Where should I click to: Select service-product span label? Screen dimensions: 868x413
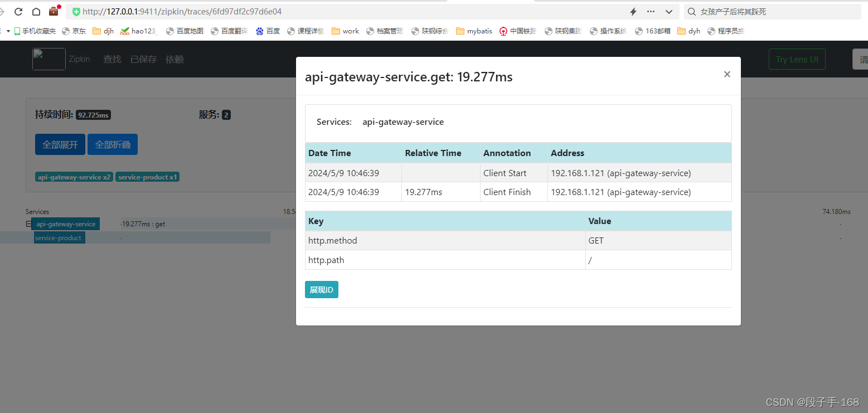59,238
